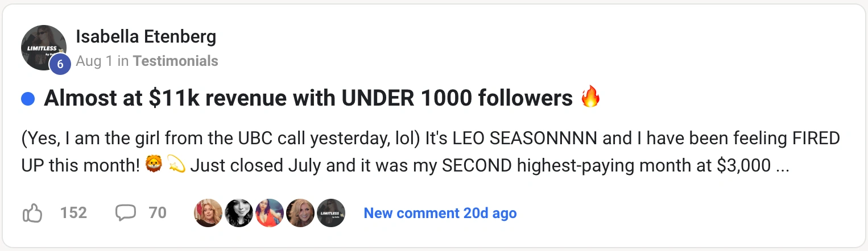Click the 70 comments count
The image size is (868, 251).
[158, 213]
